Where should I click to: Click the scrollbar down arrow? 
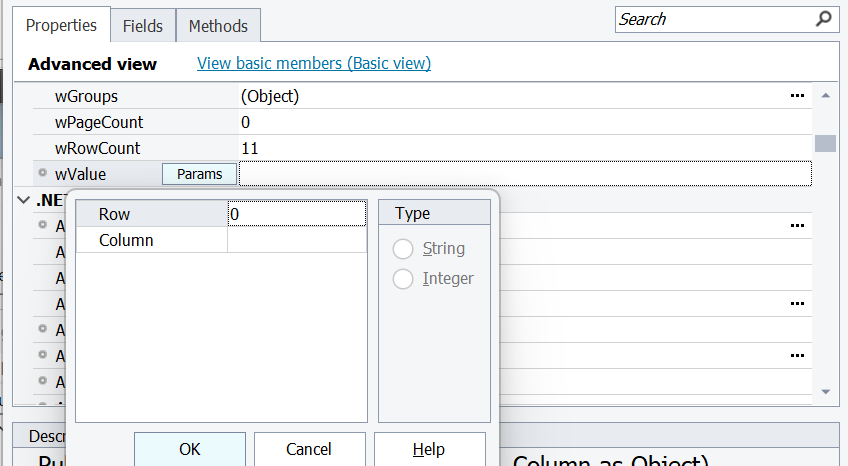[825, 391]
